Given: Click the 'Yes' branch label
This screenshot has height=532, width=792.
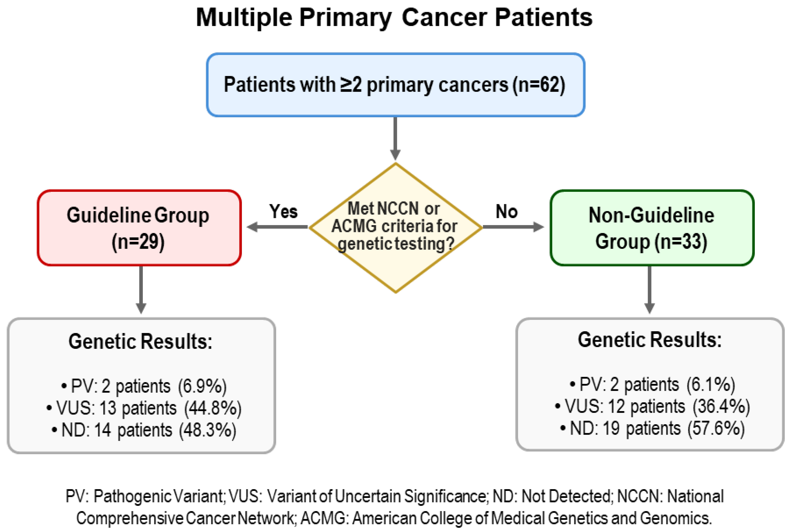Looking at the screenshot, I should [x=283, y=211].
